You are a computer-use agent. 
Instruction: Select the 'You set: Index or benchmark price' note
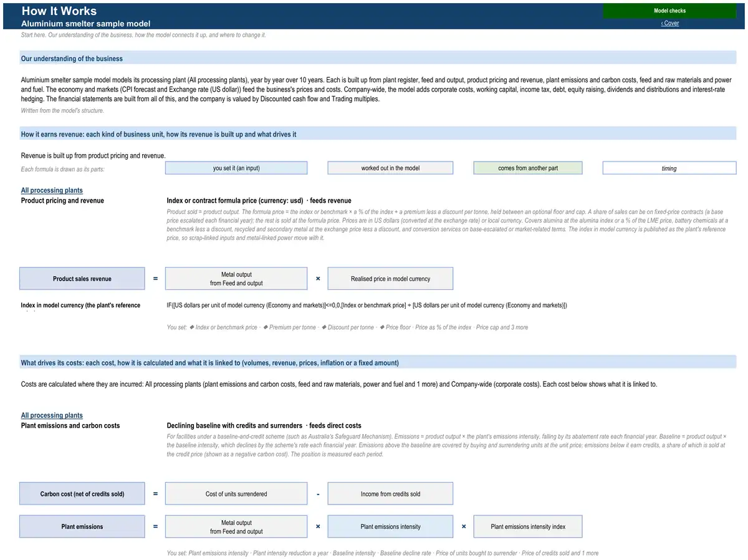click(x=347, y=327)
